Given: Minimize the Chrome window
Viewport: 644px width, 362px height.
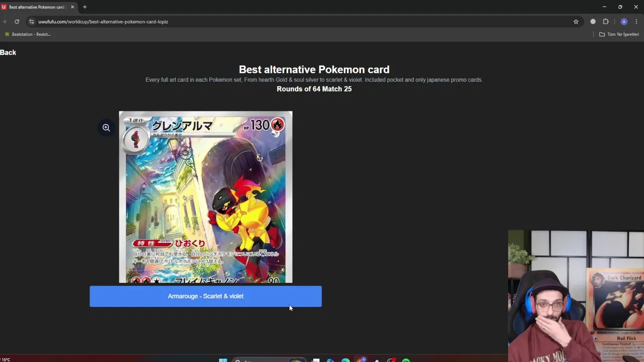Looking at the screenshot, I should (x=604, y=7).
